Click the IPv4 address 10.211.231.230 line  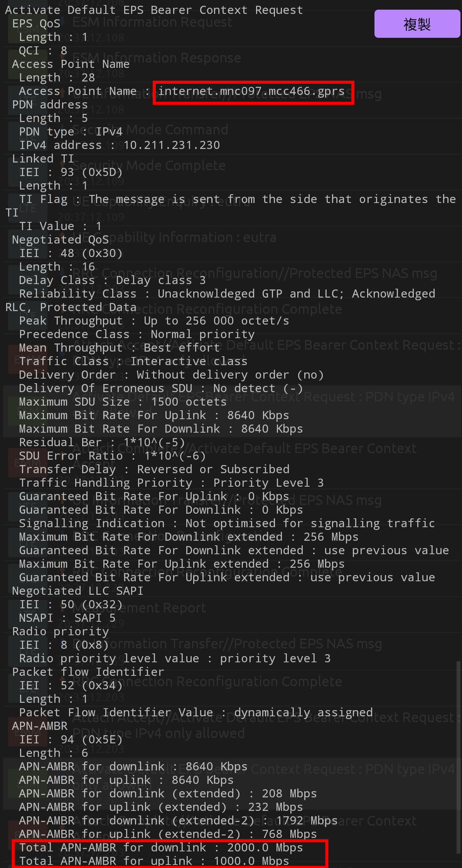120,145
